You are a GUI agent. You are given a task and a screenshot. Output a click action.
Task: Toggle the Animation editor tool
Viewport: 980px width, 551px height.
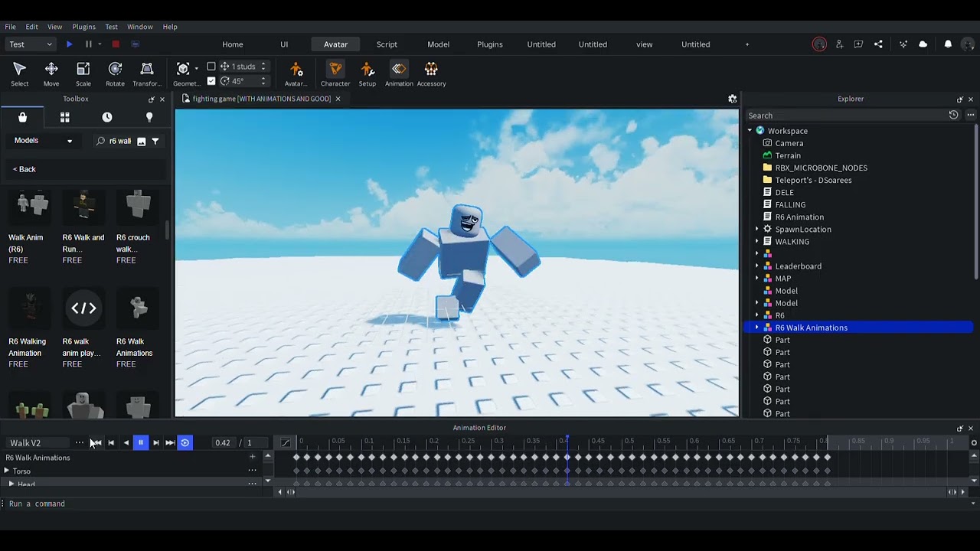[x=399, y=73]
